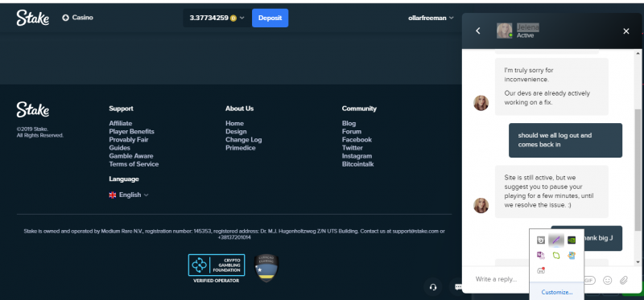Screen dimensions: 644x300
Task: Click the green rounded square tray icon
Action: 556,255
